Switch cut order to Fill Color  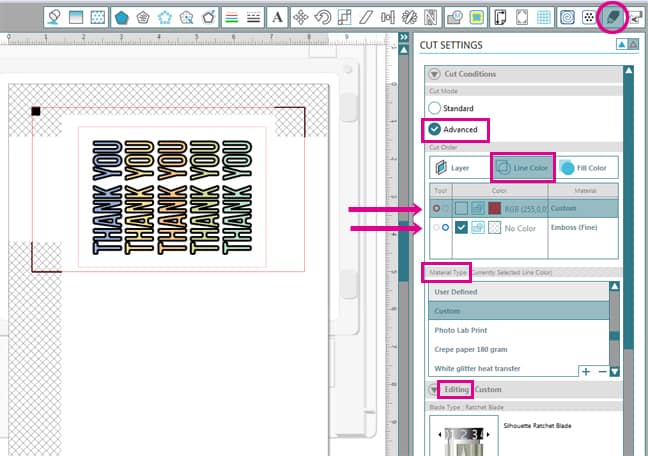[x=588, y=168]
